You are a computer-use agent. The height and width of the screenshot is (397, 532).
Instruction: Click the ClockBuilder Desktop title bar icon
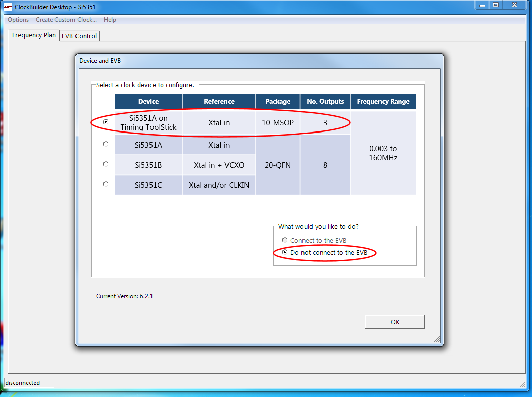(8, 7)
